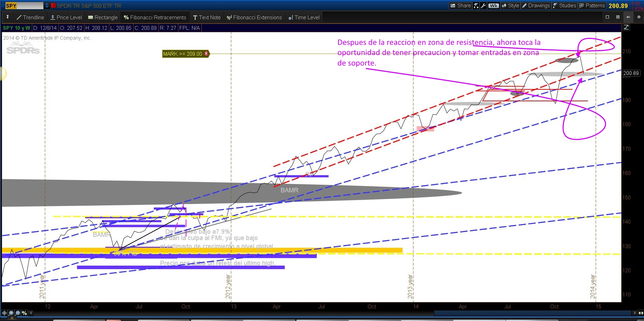This screenshot has width=644, height=321.
Task: Click the Share button
Action: point(460,6)
